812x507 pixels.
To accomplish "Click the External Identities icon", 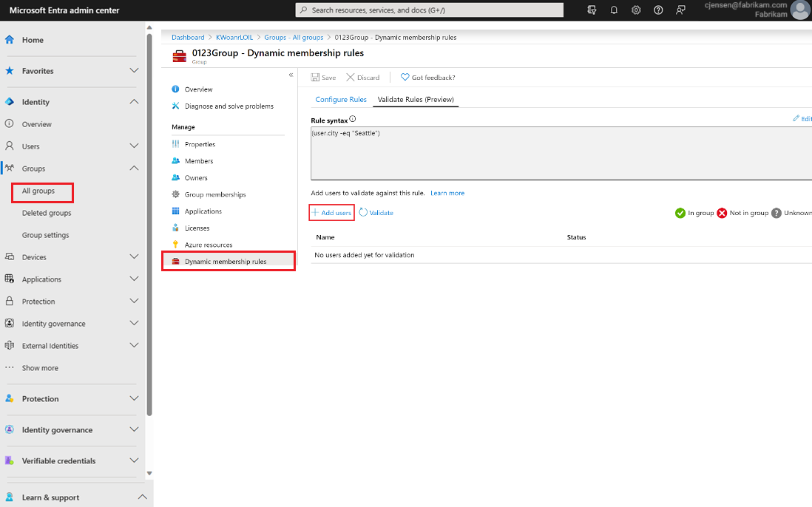I will [10, 345].
